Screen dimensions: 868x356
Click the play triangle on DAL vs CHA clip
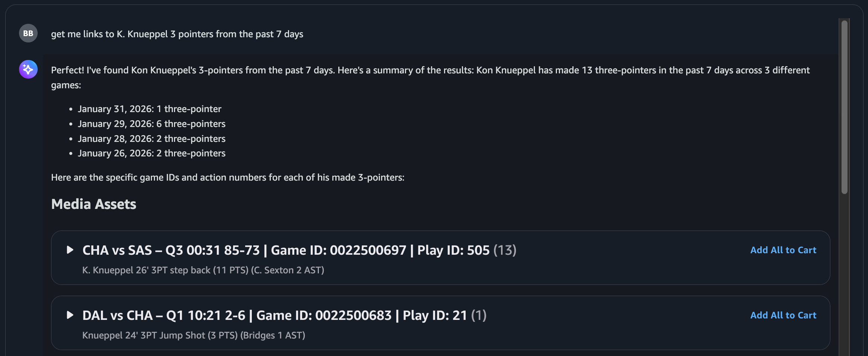70,315
